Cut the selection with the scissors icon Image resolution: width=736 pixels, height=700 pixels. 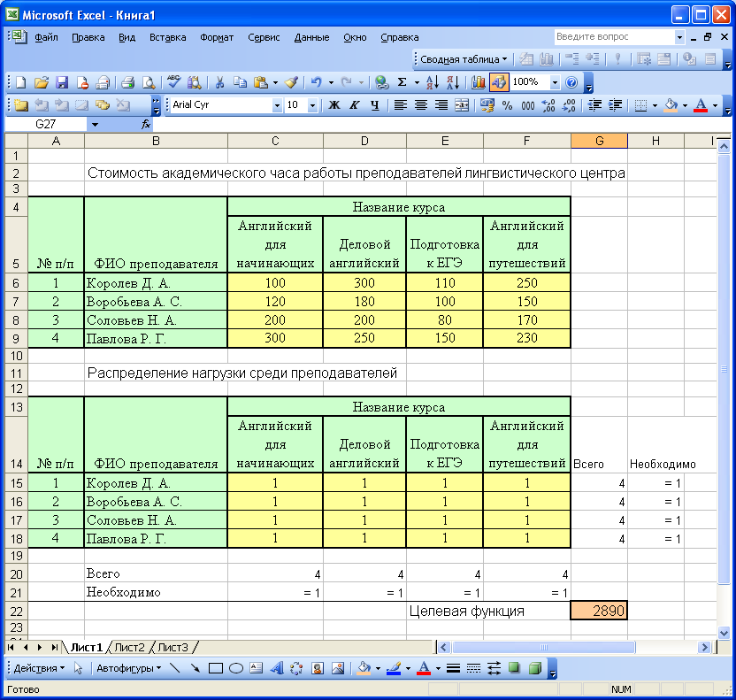[x=219, y=82]
